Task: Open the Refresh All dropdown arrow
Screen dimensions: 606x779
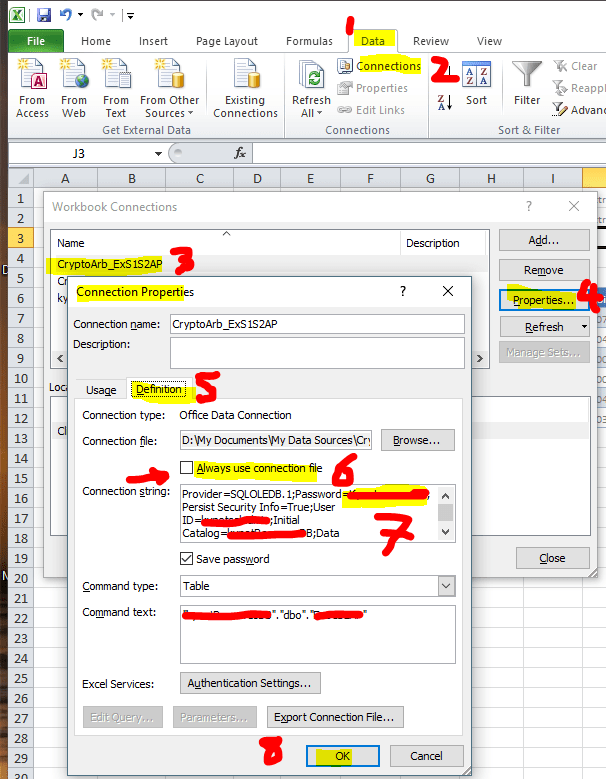Action: [x=319, y=113]
